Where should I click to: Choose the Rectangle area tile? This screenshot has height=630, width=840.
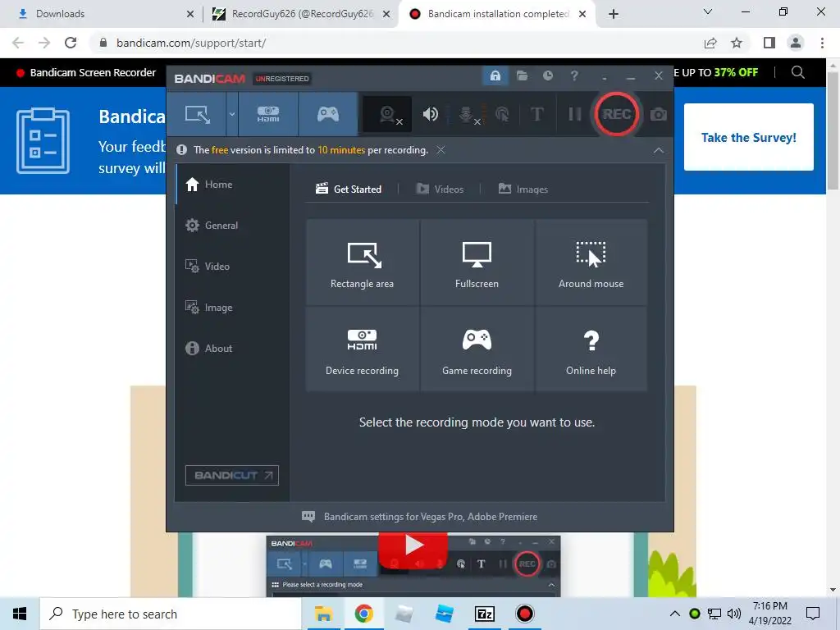[362, 262]
